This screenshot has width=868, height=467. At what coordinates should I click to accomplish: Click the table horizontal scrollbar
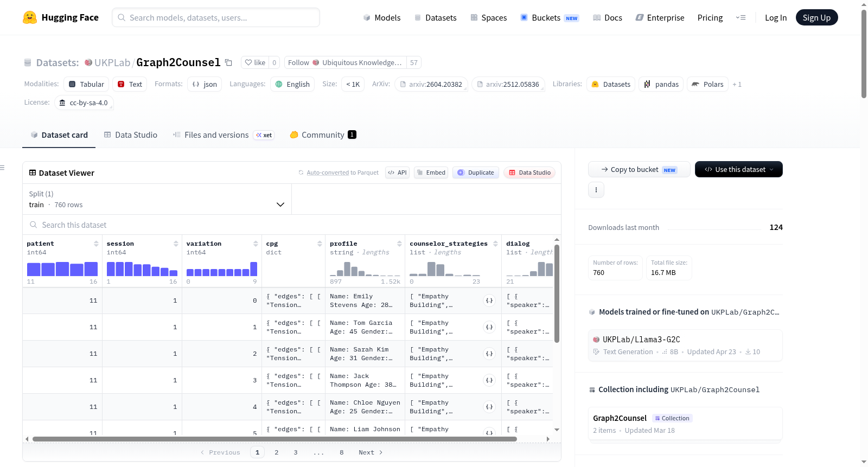[275, 439]
